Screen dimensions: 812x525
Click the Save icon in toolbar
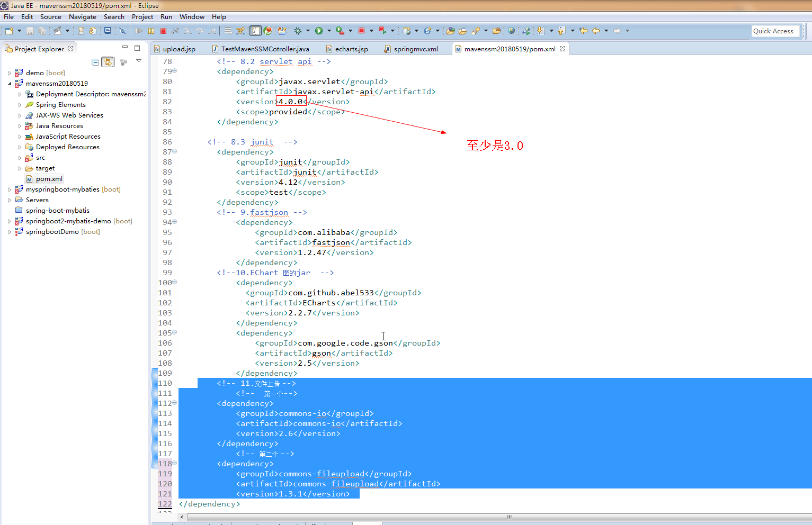30,31
